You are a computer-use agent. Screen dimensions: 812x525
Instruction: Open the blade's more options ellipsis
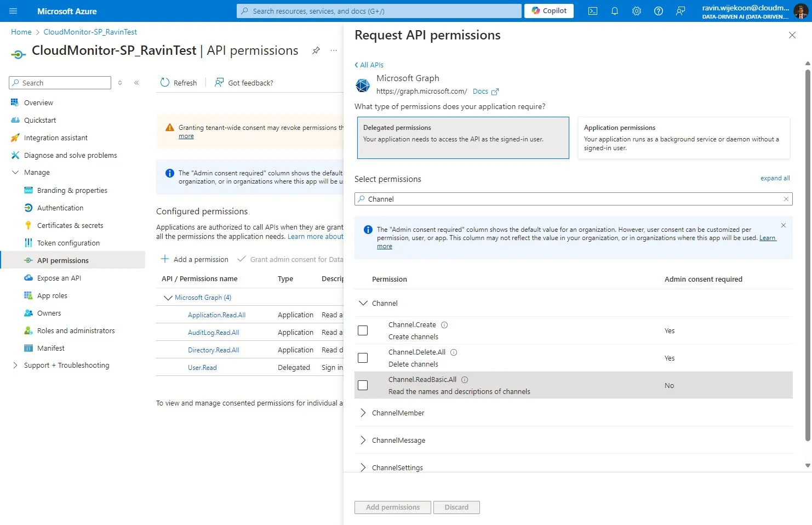pyautogui.click(x=334, y=50)
